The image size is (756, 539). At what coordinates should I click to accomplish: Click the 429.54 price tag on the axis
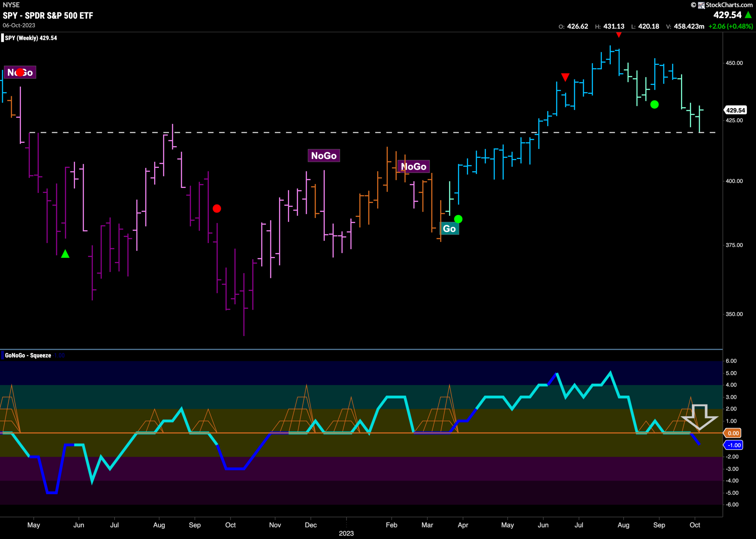[735, 110]
